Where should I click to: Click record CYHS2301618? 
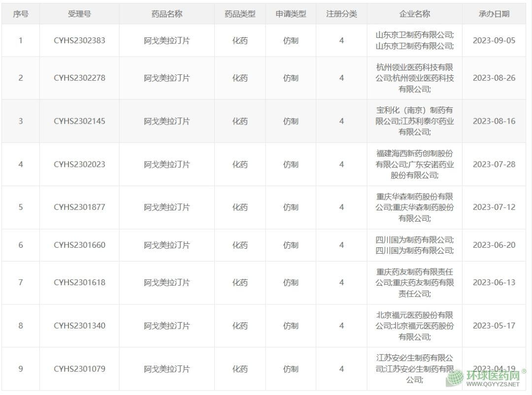(79, 282)
